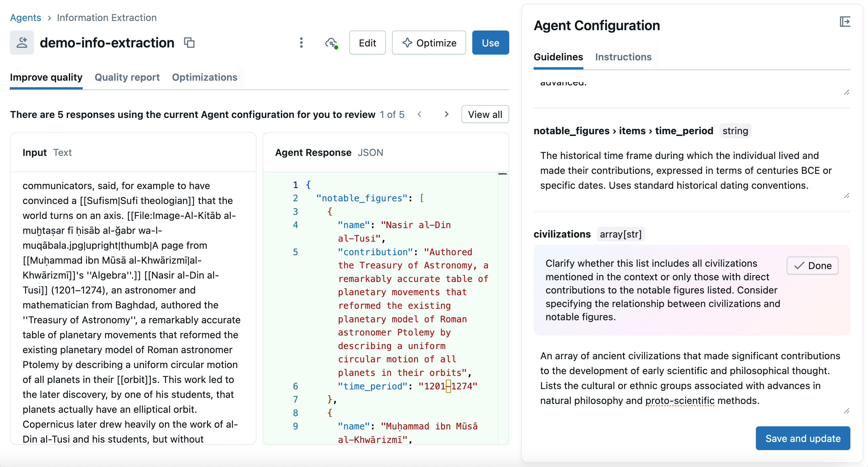Click the agent avatar icon beside title
The image size is (868, 467).
pyautogui.click(x=22, y=43)
